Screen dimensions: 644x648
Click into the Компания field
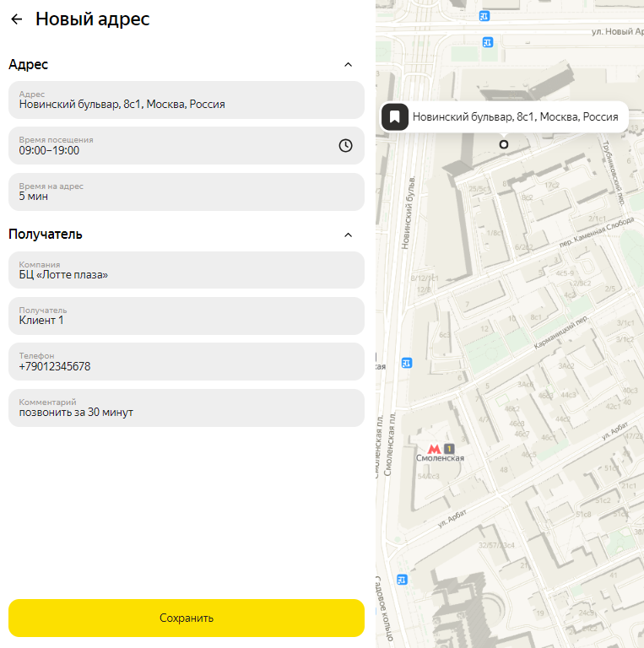pyautogui.click(x=187, y=270)
